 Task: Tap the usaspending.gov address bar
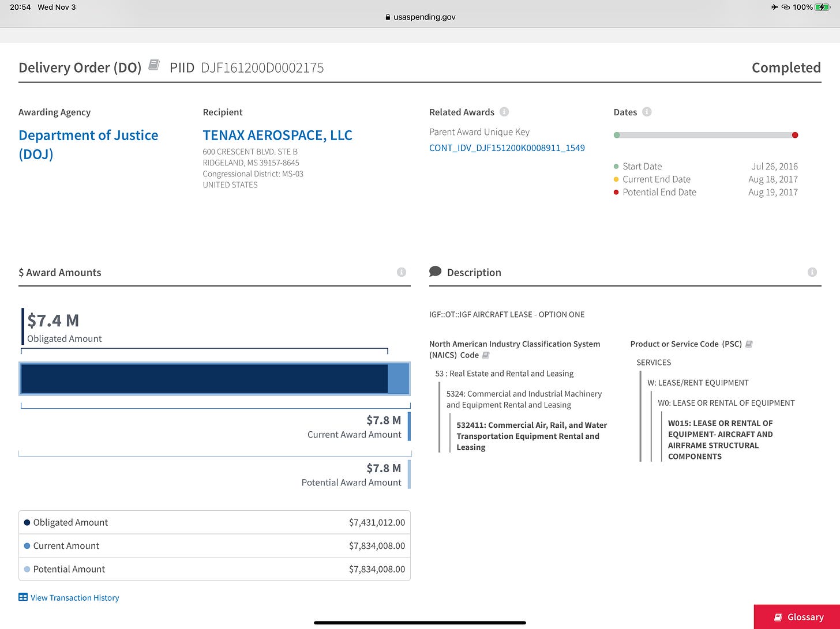[420, 17]
